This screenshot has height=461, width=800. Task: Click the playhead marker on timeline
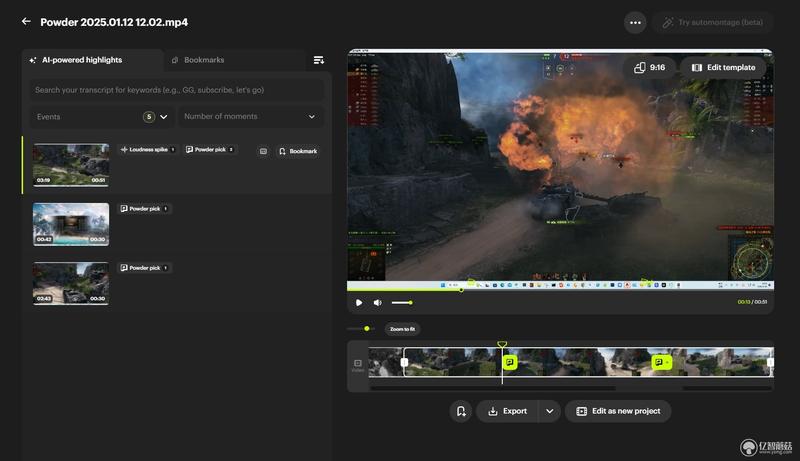point(502,345)
